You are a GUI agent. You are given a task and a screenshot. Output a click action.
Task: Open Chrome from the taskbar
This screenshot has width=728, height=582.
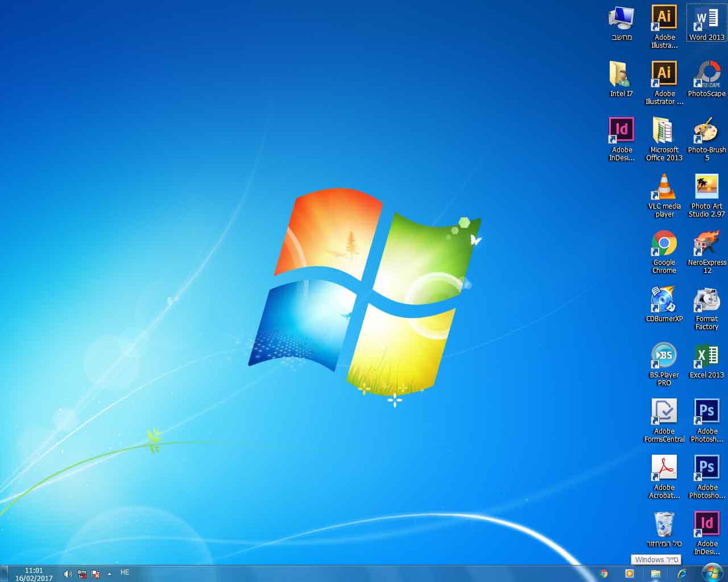pyautogui.click(x=604, y=573)
